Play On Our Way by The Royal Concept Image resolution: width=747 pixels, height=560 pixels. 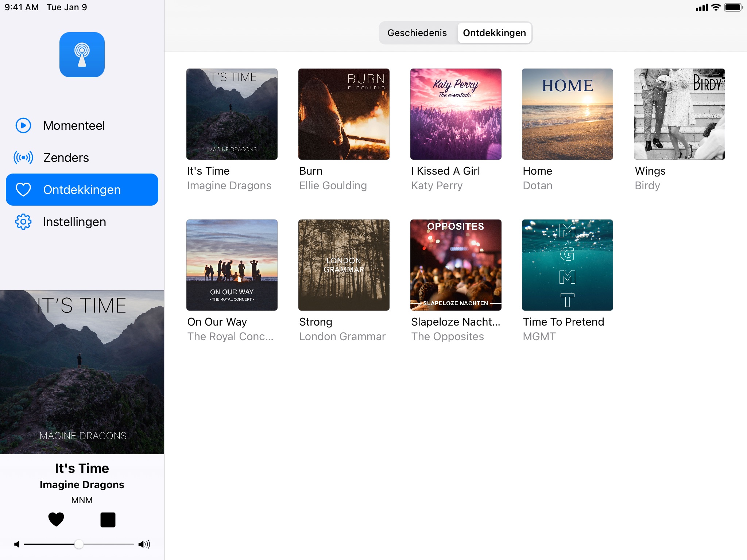[232, 264]
